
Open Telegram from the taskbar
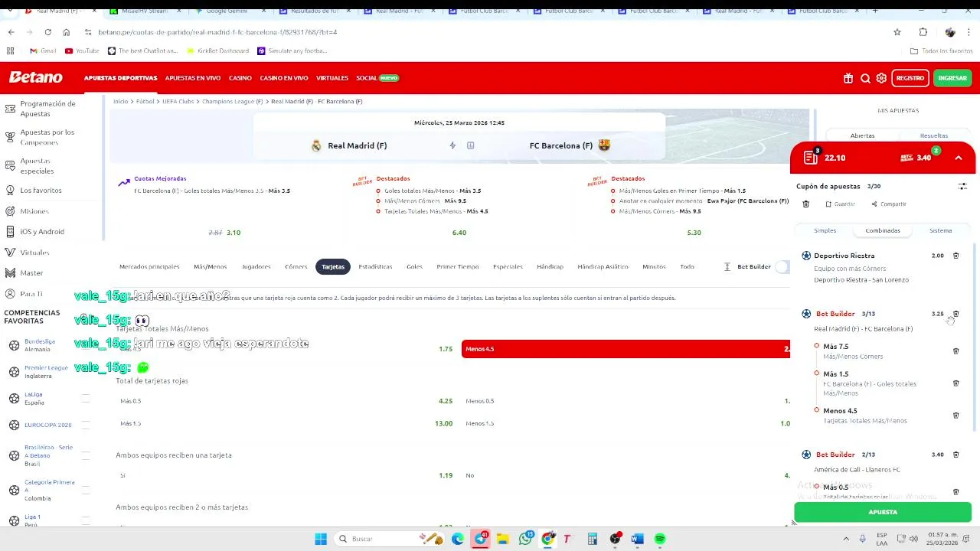tap(481, 539)
